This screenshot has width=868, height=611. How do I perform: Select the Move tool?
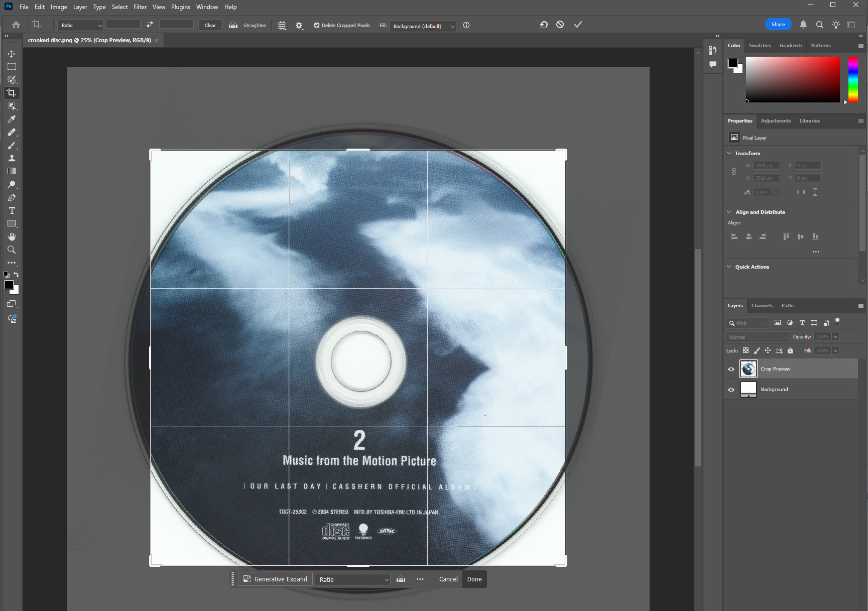click(12, 54)
